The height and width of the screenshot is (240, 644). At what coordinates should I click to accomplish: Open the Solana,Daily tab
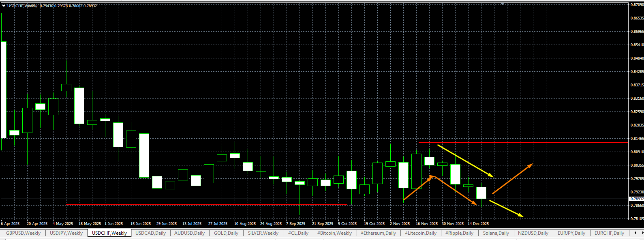click(496, 233)
